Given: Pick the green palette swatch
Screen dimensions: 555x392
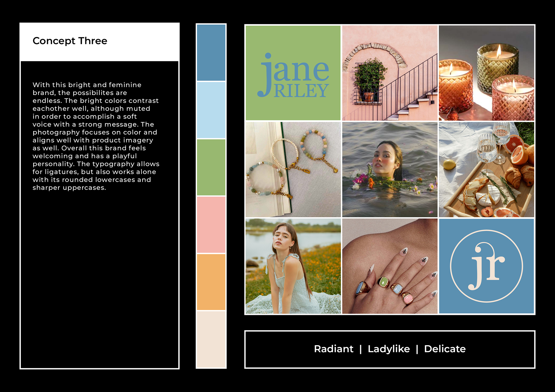Looking at the screenshot, I should pyautogui.click(x=211, y=167).
